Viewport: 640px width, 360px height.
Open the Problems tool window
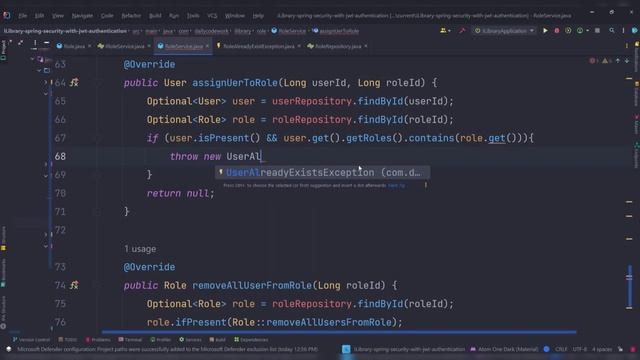(98, 340)
